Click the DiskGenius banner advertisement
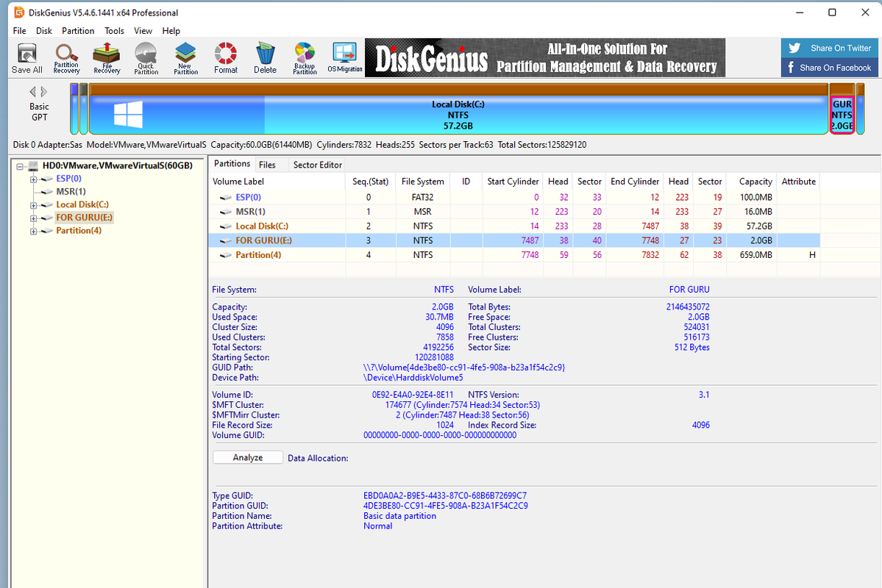882x588 pixels. tap(544, 58)
